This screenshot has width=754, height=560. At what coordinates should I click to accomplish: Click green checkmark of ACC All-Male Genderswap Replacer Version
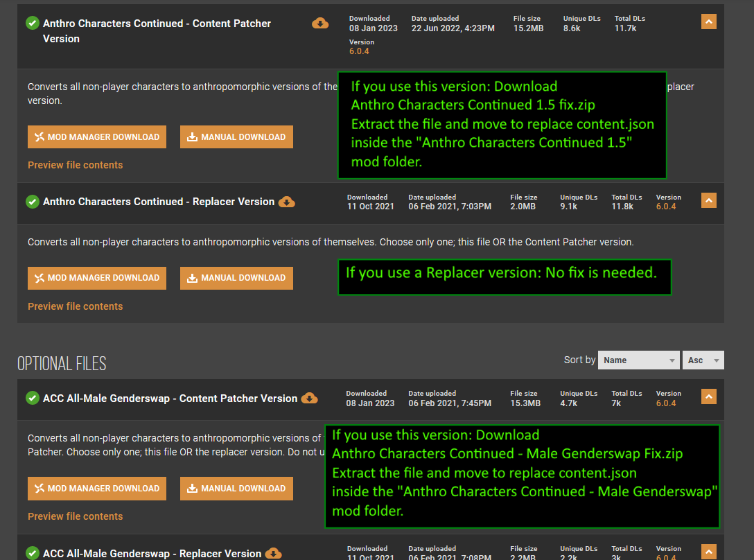click(32, 553)
